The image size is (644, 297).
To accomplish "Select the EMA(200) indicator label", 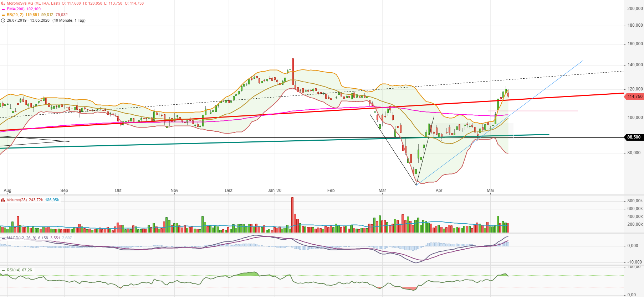I will pos(16,9).
